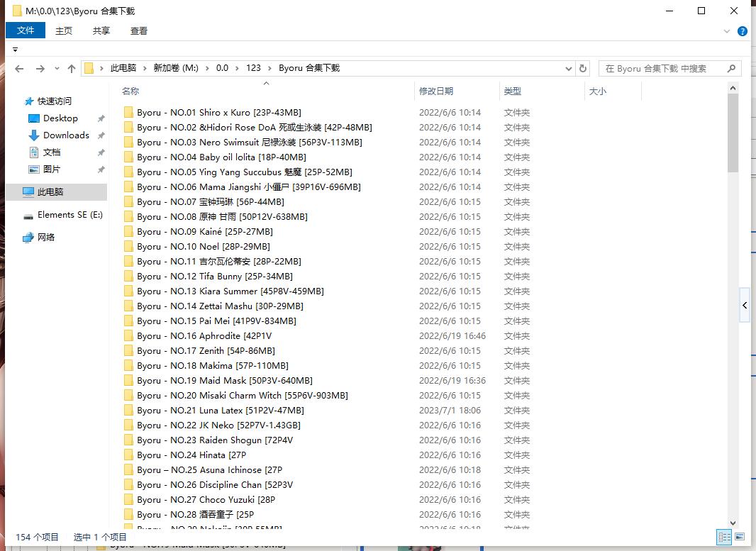The width and height of the screenshot is (756, 551).
Task: Click the pin icon beside 文档
Action: click(x=101, y=152)
